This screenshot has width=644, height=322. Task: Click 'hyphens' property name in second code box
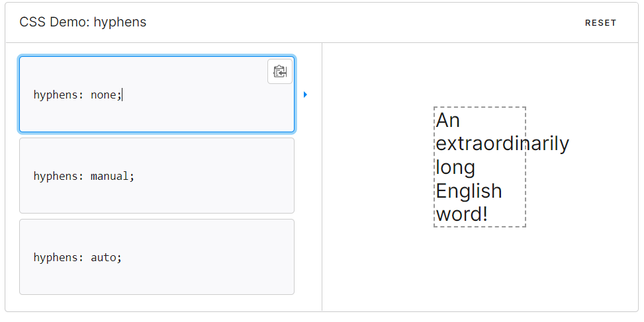(x=56, y=177)
